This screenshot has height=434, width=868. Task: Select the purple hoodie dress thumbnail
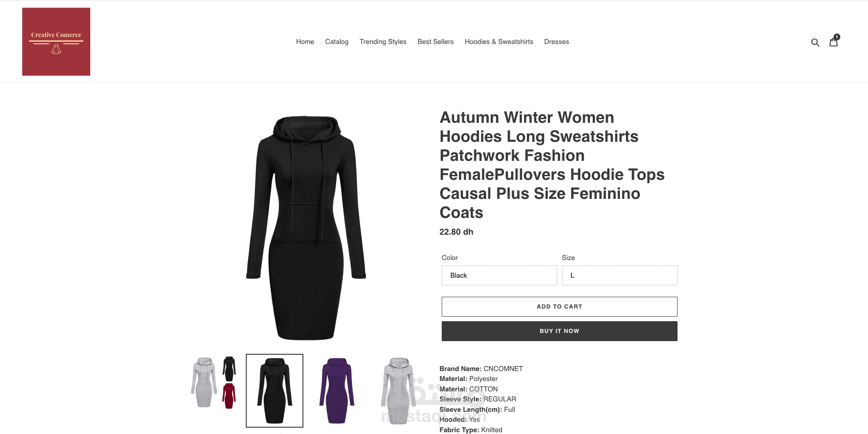[337, 391]
